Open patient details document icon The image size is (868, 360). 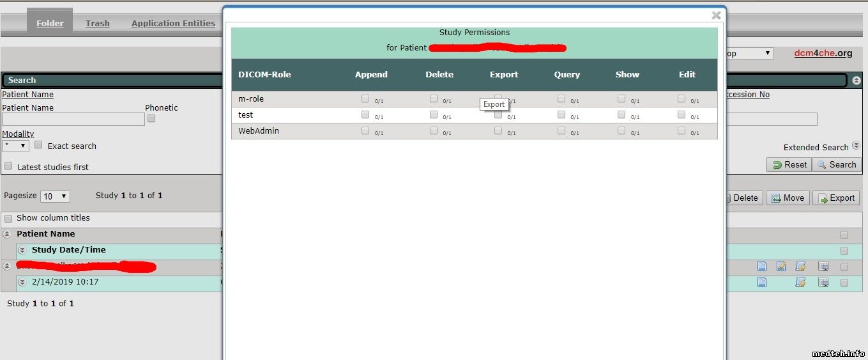761,266
